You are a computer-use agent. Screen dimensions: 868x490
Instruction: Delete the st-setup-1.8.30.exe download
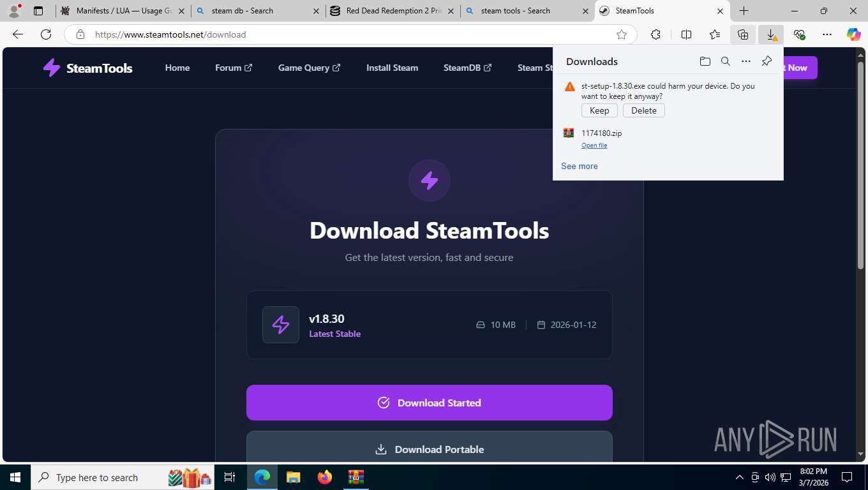click(644, 110)
